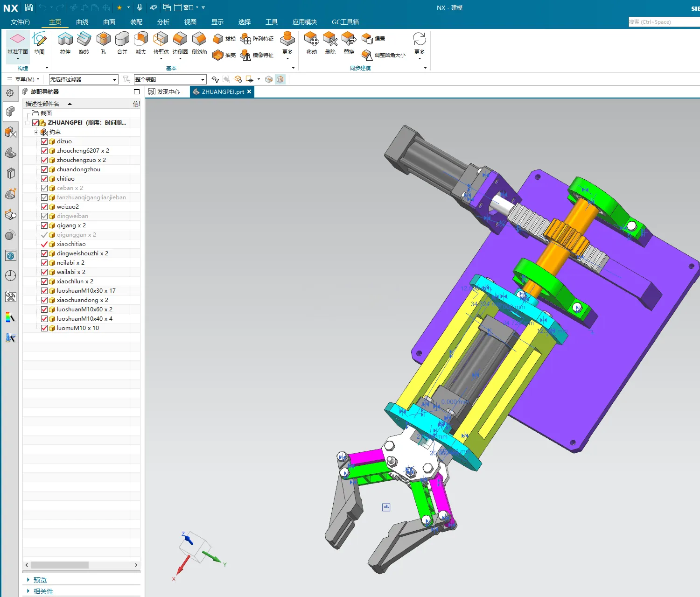This screenshot has height=597, width=700.
Task: Open the 抽壳 (Shell) tool
Action: [224, 55]
